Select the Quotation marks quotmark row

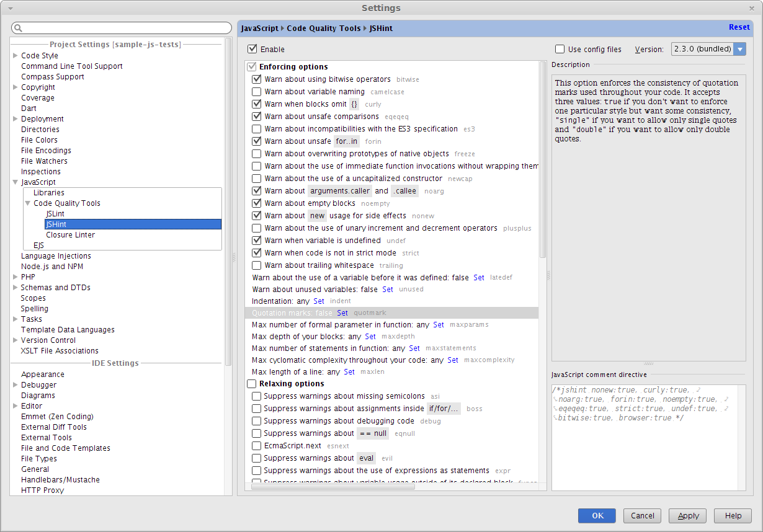391,313
